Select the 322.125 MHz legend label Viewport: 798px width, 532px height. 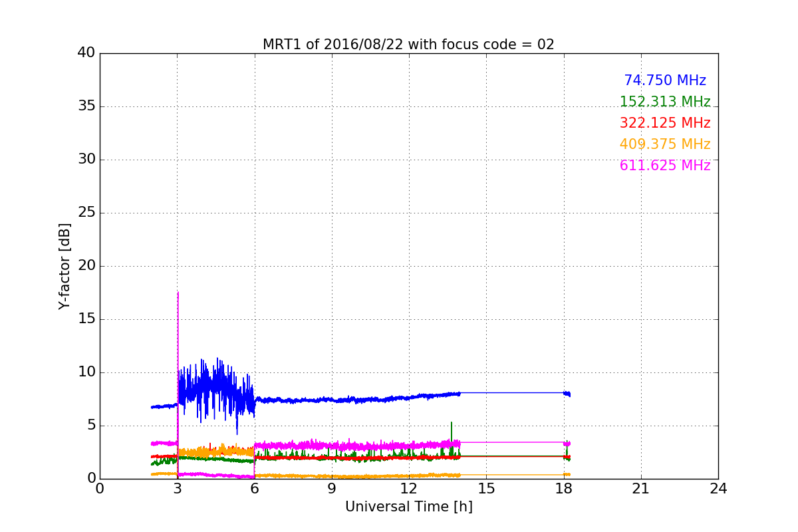coord(665,123)
